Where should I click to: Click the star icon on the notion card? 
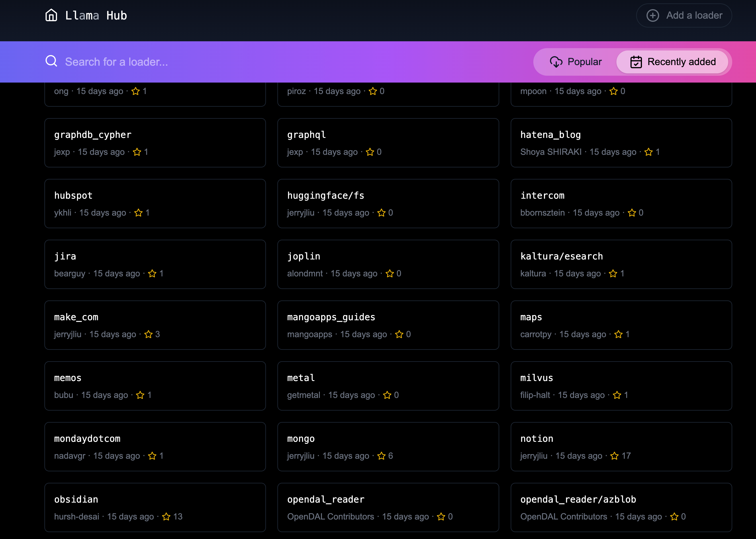pyautogui.click(x=614, y=456)
